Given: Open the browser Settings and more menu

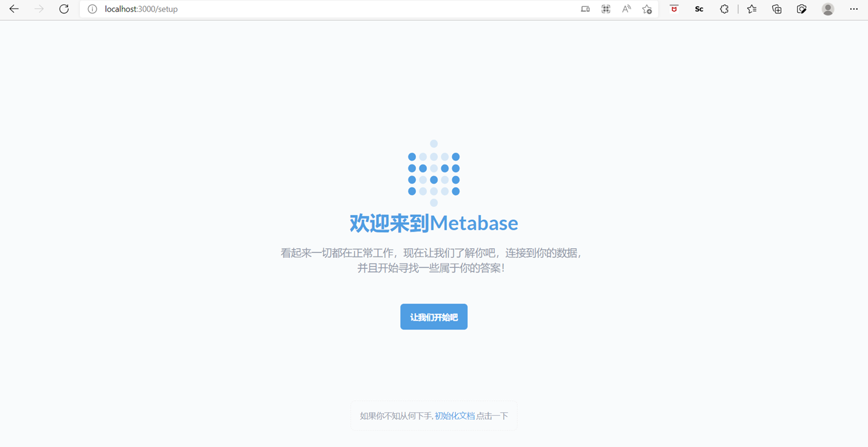Looking at the screenshot, I should click(854, 9).
